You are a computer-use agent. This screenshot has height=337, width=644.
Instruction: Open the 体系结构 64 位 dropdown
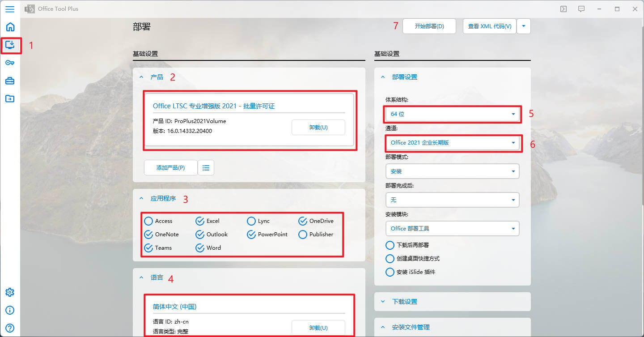point(452,114)
